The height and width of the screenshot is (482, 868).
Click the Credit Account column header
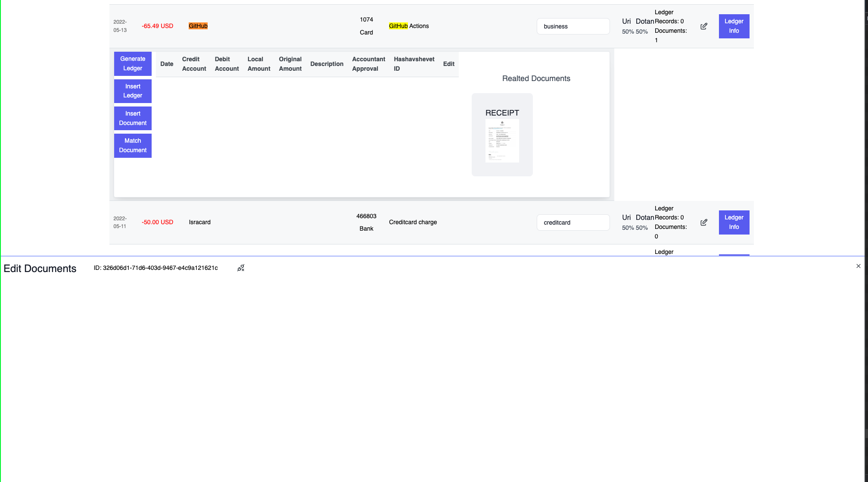(194, 64)
